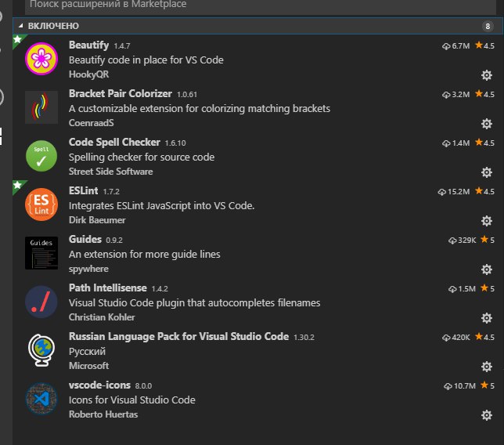Click the globe Russian Language Pack icon
Viewport: 504px width, 445px height.
[x=41, y=350]
